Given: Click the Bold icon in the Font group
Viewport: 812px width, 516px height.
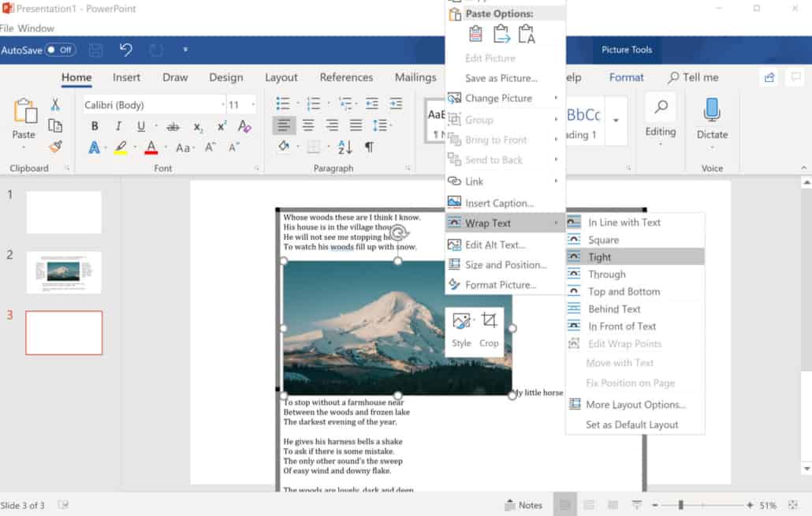Looking at the screenshot, I should tap(94, 125).
